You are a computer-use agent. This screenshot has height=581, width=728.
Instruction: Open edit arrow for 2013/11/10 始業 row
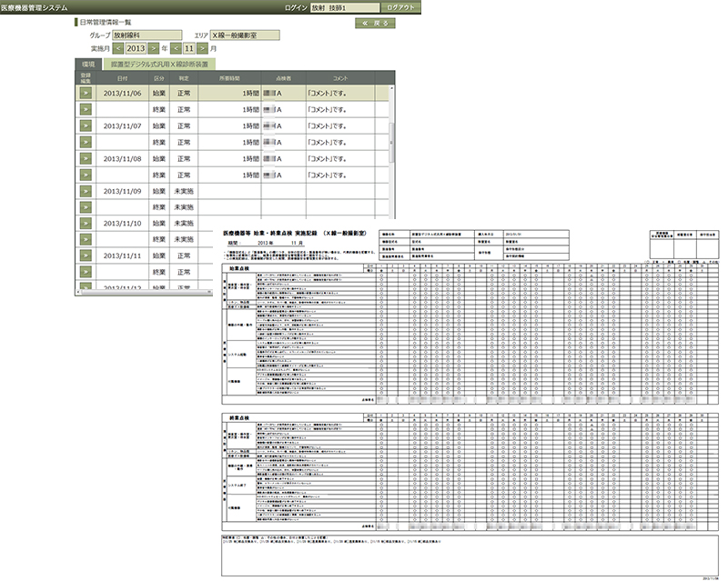[86, 223]
